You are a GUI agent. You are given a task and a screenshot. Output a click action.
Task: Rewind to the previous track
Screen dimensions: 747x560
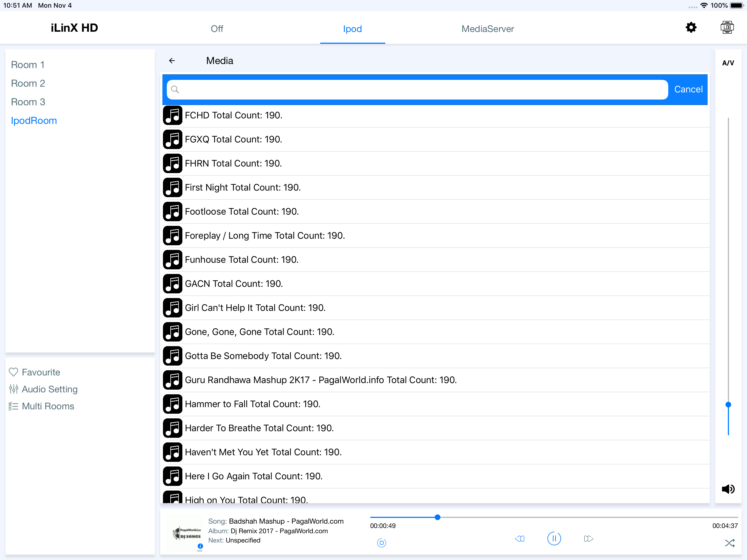[x=520, y=538]
